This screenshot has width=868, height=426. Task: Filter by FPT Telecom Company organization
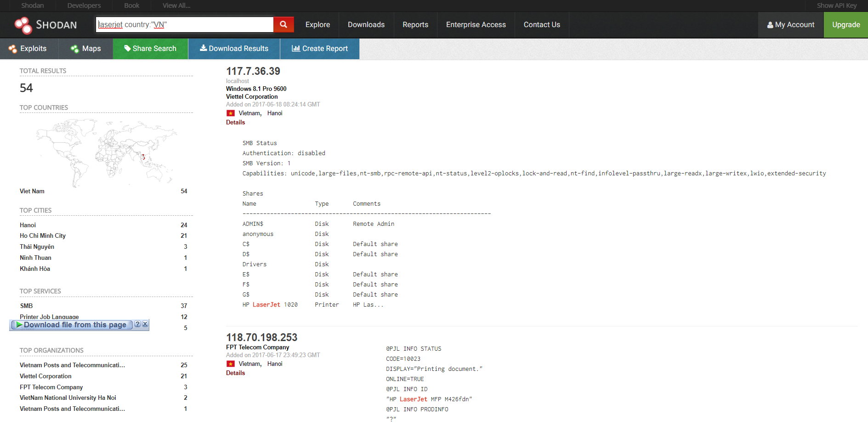click(51, 387)
